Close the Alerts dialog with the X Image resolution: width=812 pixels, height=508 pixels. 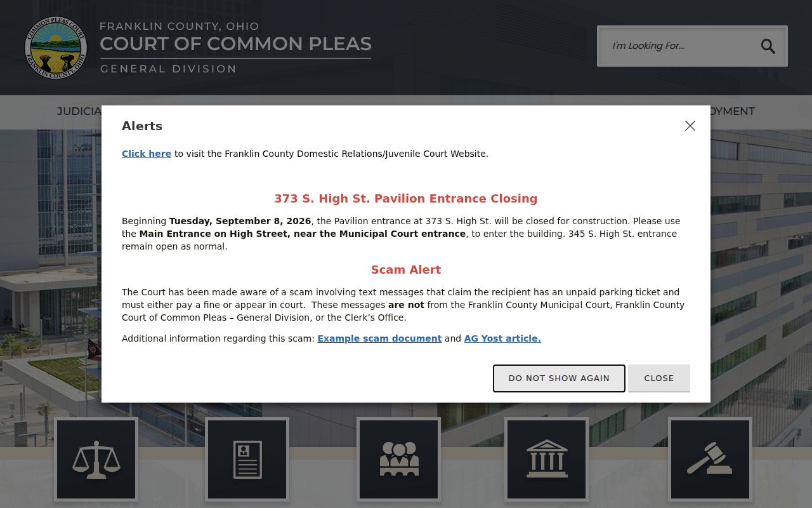point(690,126)
